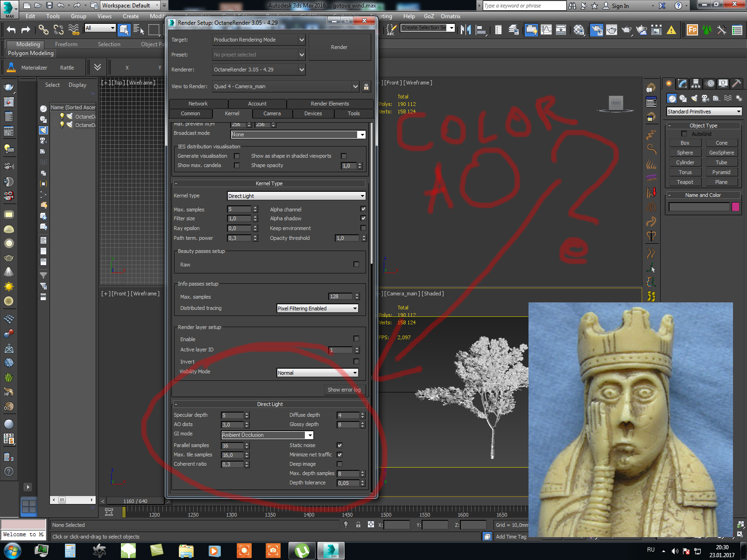Image resolution: width=747 pixels, height=560 pixels.
Task: Click the Ornatrix QH quick hair icon
Action: (x=651, y=88)
